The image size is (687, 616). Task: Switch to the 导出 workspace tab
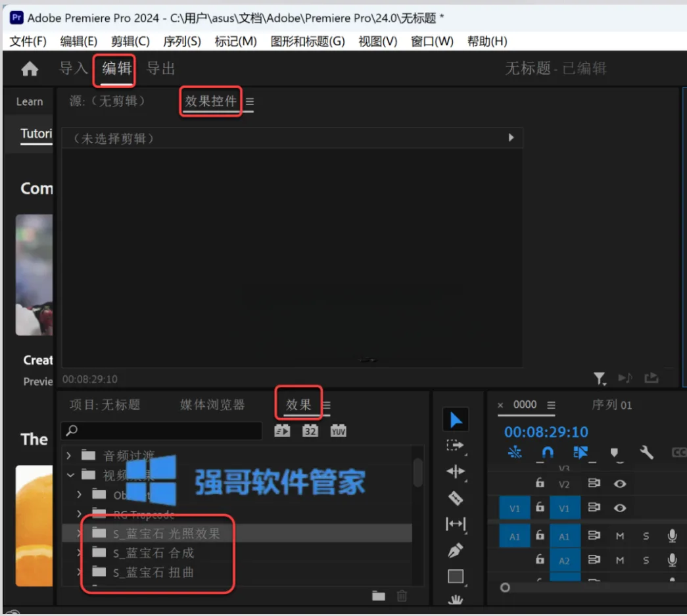(161, 68)
